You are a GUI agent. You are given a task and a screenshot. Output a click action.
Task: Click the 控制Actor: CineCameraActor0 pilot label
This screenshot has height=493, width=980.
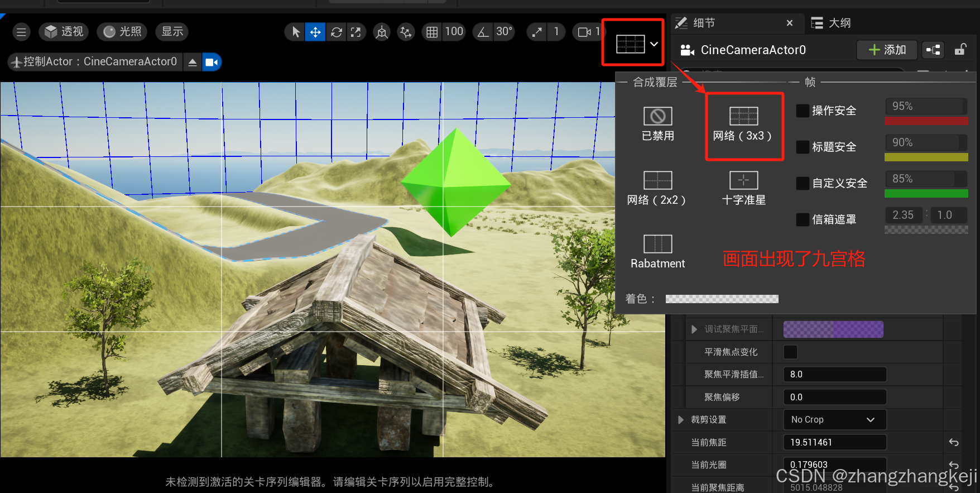click(x=95, y=62)
